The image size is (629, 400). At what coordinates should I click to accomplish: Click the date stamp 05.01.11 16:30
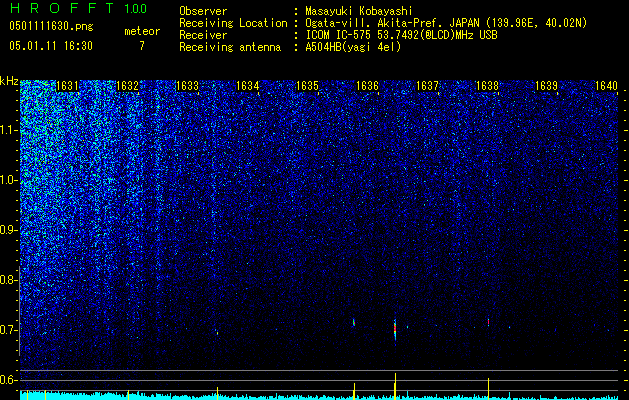[51, 46]
